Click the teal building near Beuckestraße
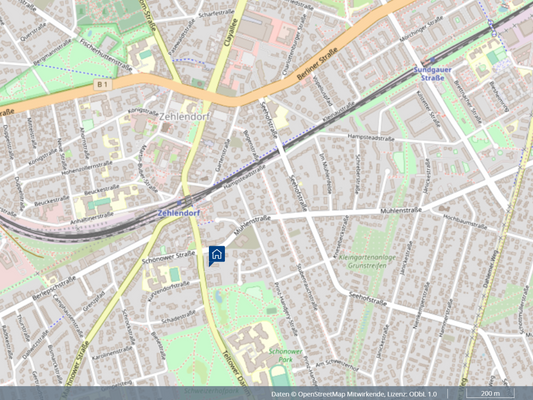 coord(99,203)
